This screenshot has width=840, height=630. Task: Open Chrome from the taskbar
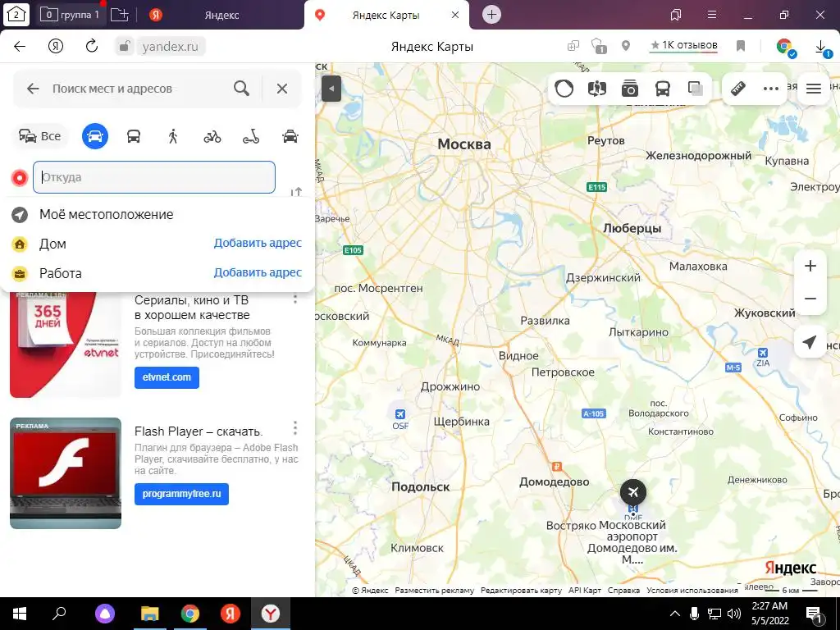coord(190,614)
